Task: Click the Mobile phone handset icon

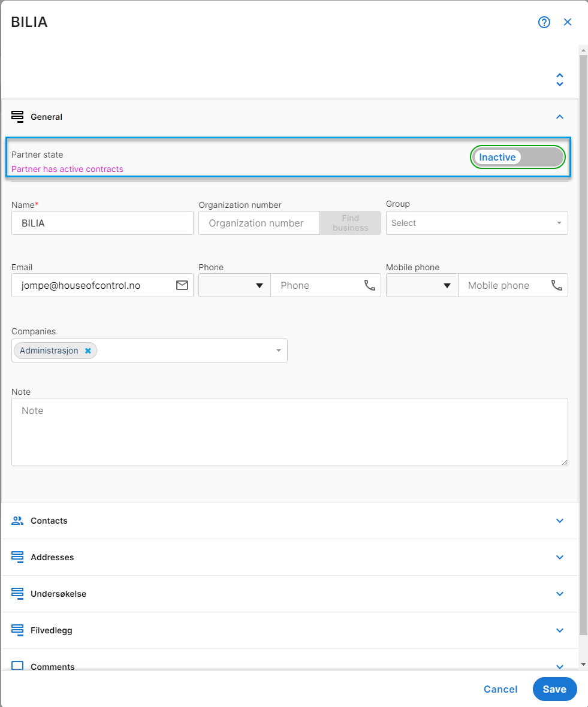Action: [556, 285]
